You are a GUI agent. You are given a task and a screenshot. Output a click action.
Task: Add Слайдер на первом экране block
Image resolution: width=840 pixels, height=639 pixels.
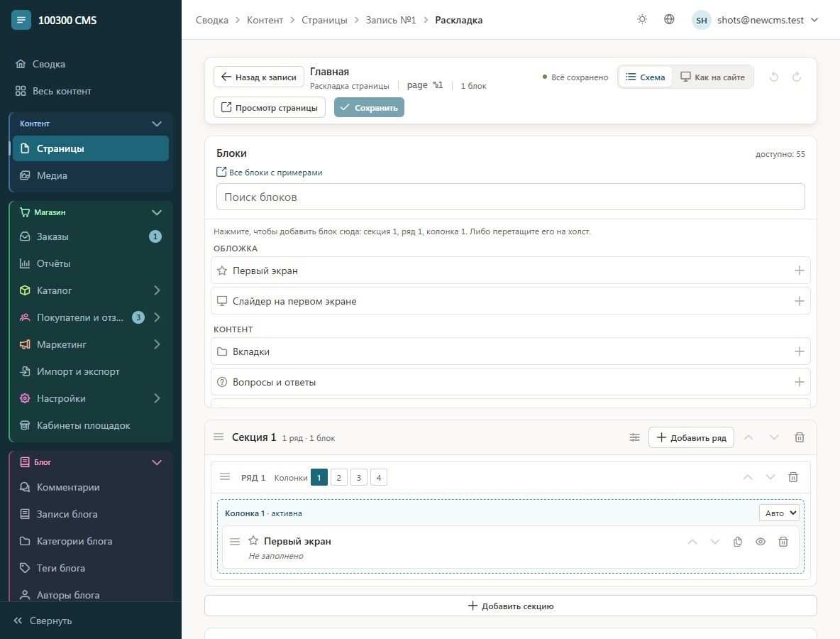[x=800, y=301]
